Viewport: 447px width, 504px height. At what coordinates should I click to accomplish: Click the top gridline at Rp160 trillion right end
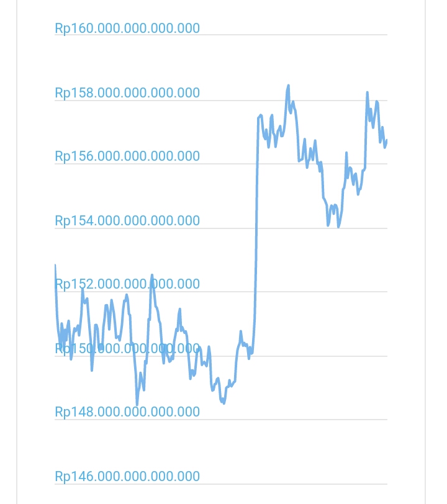(385, 35)
